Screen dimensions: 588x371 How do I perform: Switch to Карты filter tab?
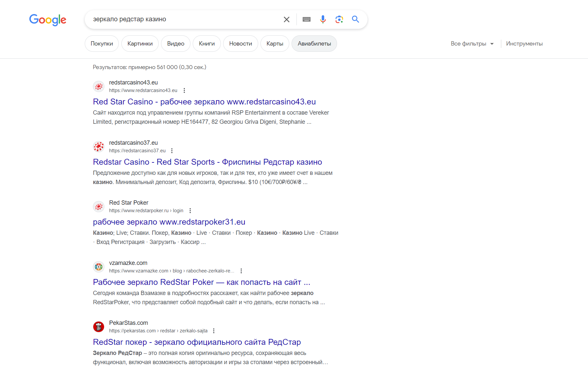click(275, 44)
